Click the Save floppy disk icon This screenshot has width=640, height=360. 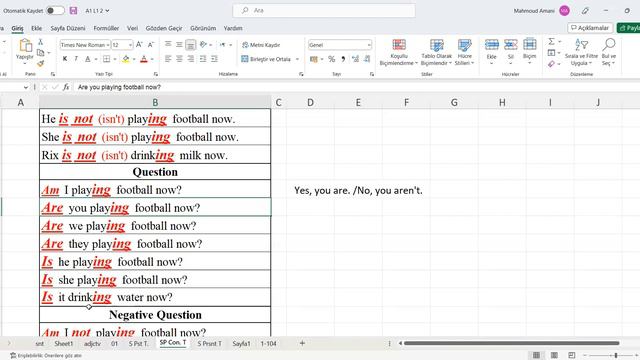73,11
